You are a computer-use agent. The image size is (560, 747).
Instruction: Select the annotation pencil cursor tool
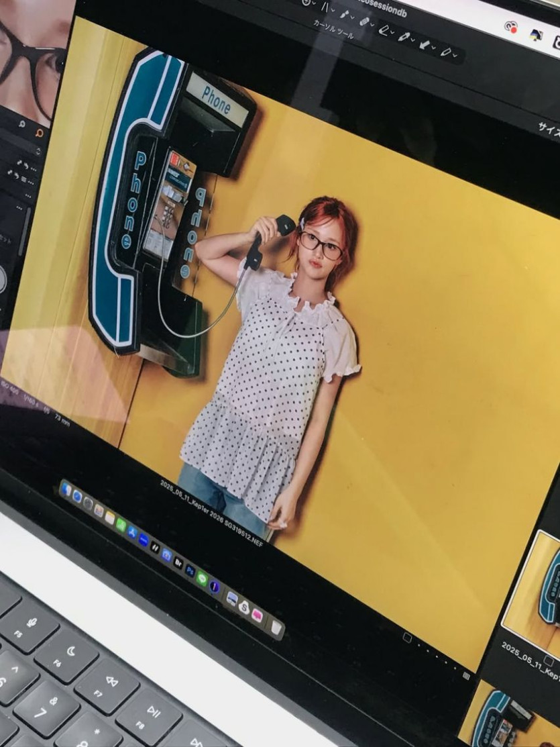[x=446, y=52]
